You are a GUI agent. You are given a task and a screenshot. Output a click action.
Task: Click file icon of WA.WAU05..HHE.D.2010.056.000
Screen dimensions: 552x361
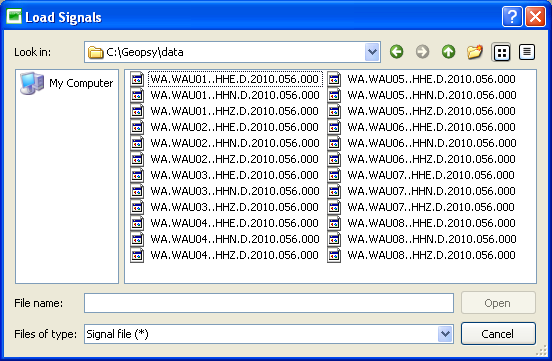click(334, 79)
